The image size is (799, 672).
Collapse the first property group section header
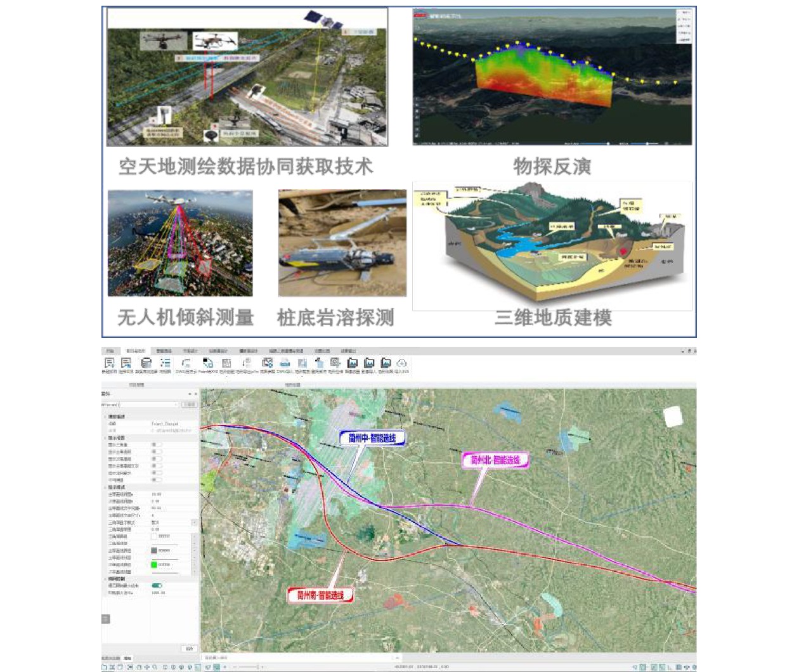click(105, 417)
